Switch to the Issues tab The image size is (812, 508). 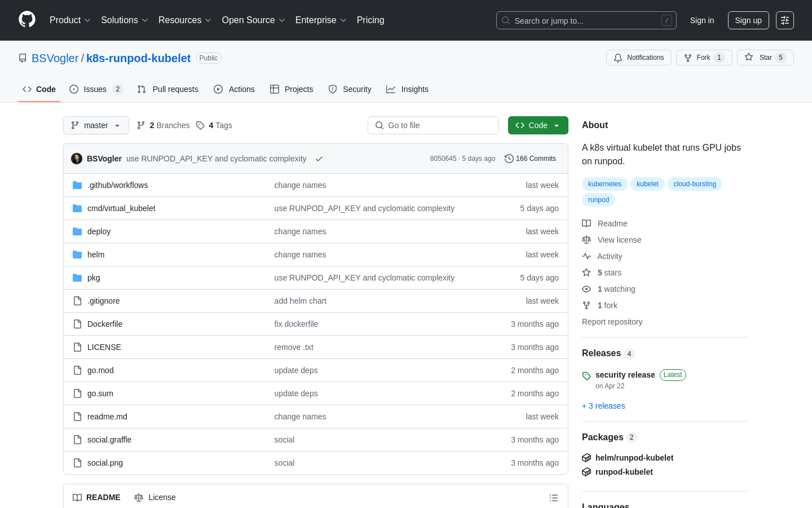(96, 89)
